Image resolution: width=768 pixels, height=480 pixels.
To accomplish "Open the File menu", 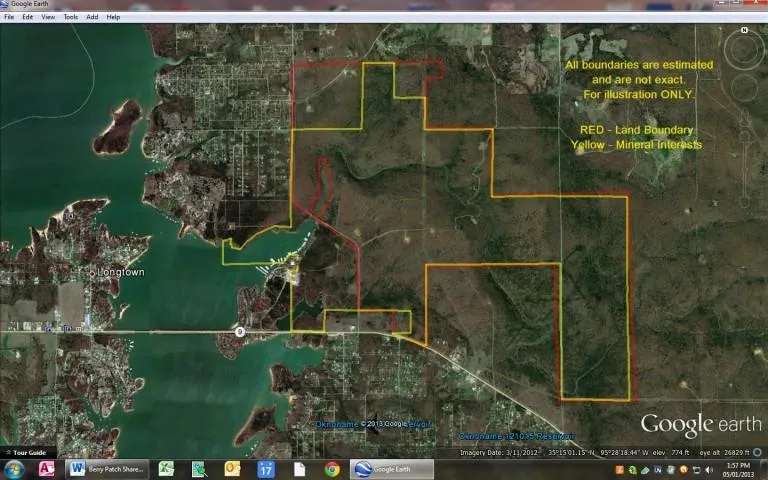I will point(9,17).
